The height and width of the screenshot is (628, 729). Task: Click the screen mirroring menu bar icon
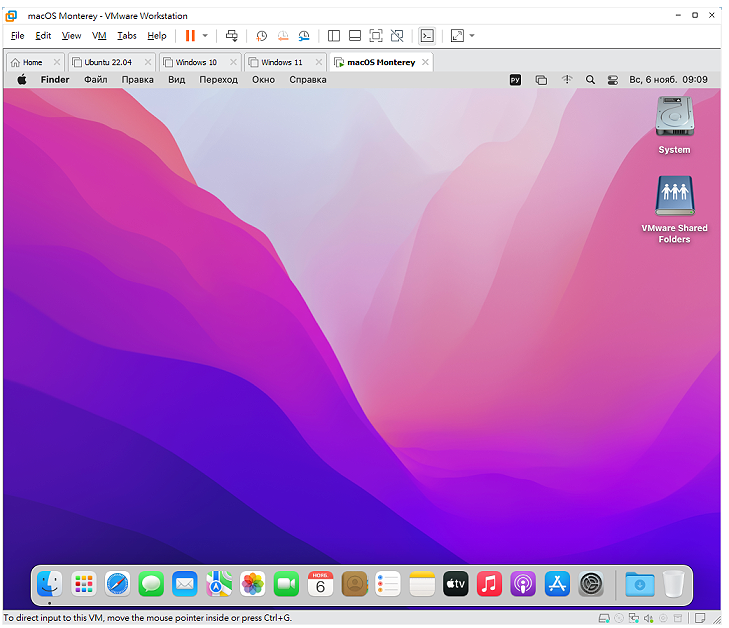point(541,80)
